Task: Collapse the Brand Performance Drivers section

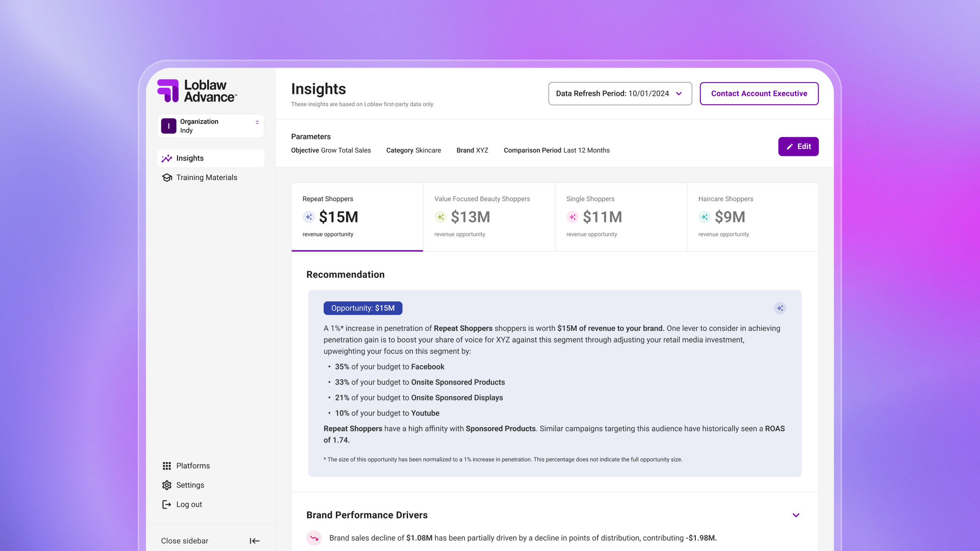Action: tap(795, 515)
